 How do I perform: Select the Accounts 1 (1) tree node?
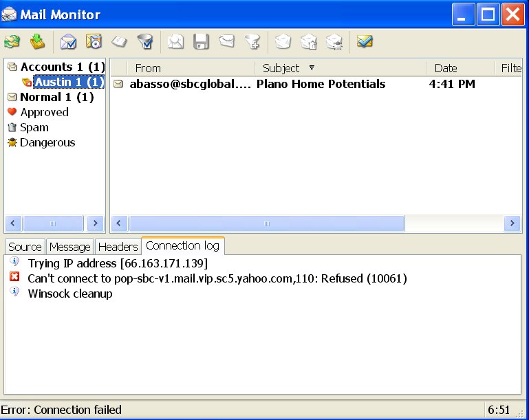[63, 67]
